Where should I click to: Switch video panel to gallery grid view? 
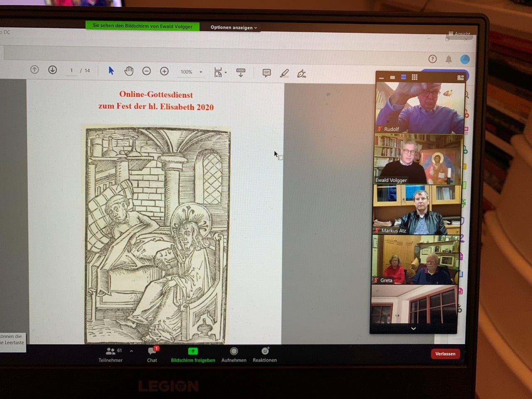[x=414, y=77]
